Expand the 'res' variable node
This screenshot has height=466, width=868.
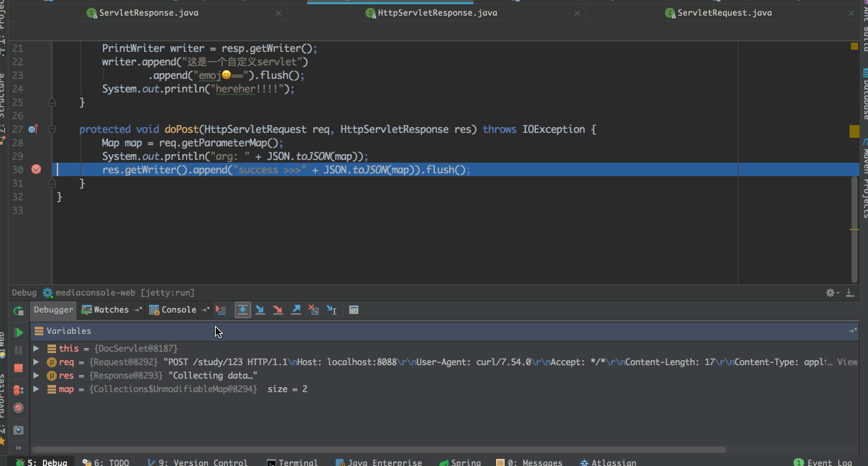[36, 376]
